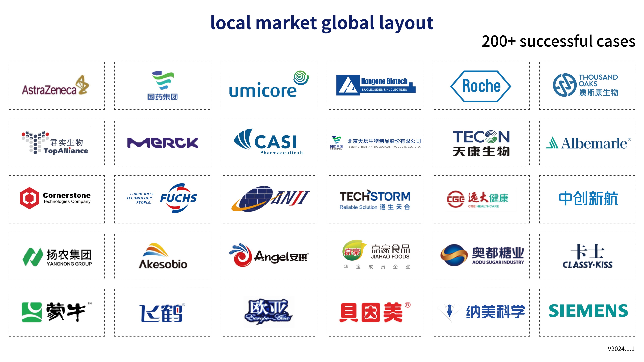The image size is (644, 362).
Task: Click the umicore logo
Action: [269, 84]
